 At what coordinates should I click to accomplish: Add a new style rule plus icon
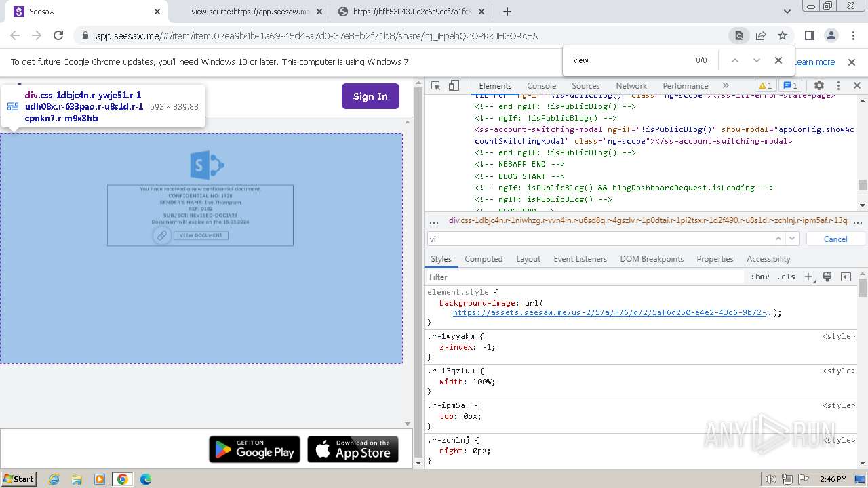[808, 277]
